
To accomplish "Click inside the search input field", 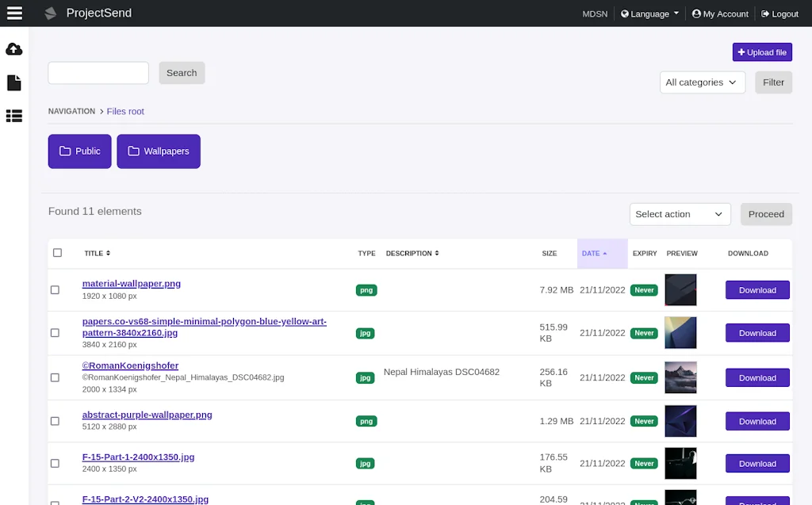I will (x=98, y=72).
